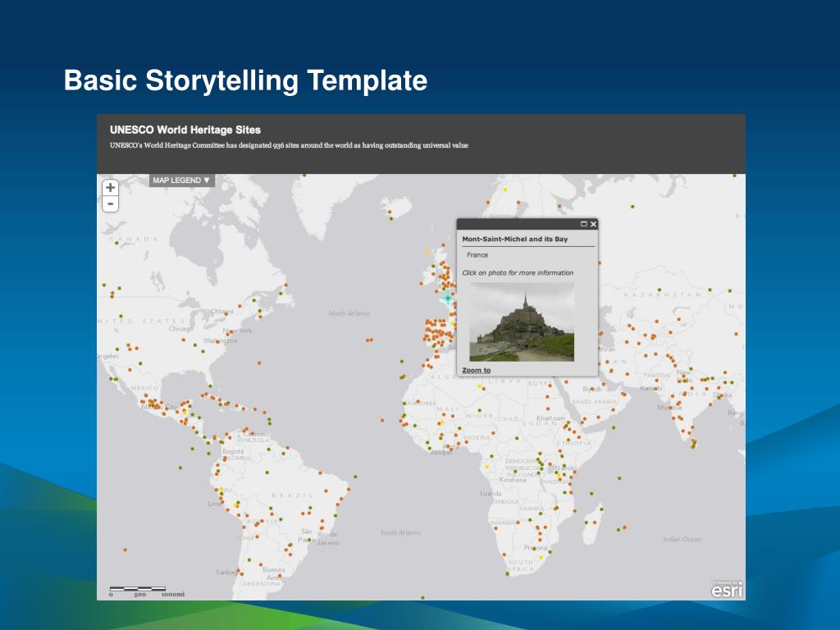This screenshot has width=840, height=630.
Task: Click the 'Mont-Saint-Michel and its Bay' popup title
Action: [515, 239]
